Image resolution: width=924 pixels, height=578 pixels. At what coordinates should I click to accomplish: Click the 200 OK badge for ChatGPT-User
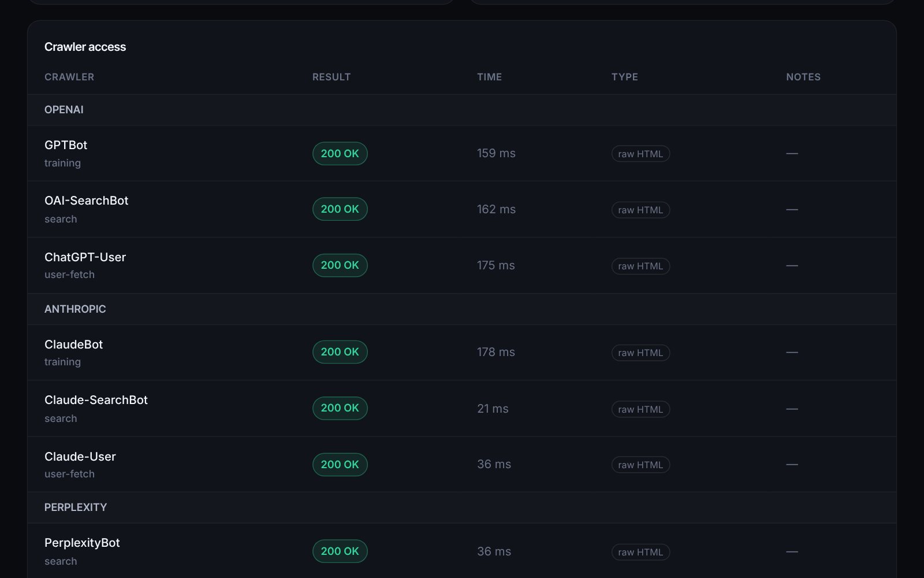tap(340, 265)
